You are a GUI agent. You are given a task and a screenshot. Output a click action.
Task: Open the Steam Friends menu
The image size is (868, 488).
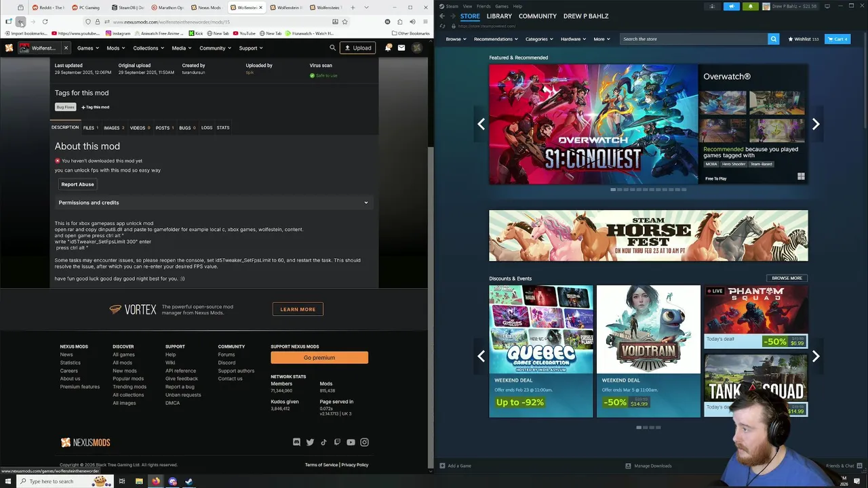point(484,6)
